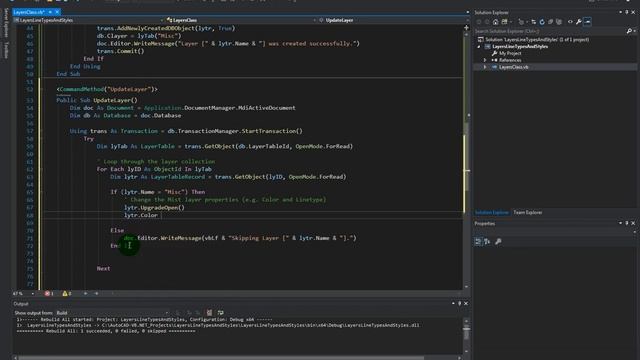640x360 pixels.
Task: Click the yellow warning count indicator
Action: coord(67,293)
